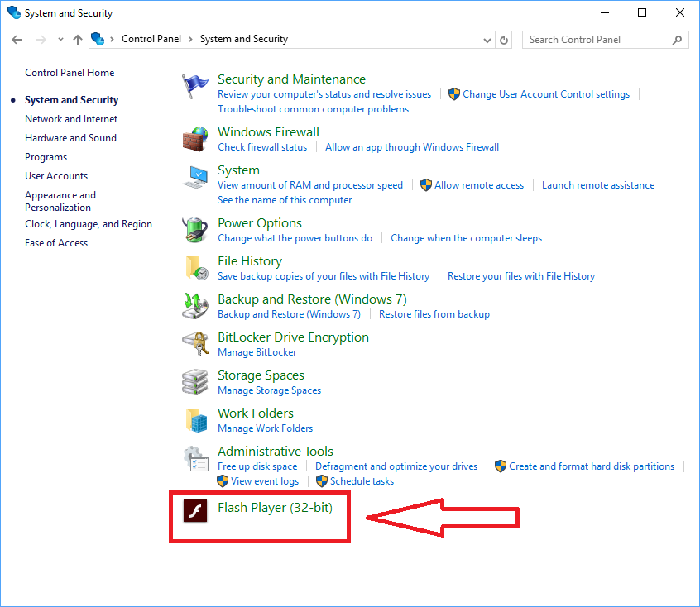Select System and Security in sidebar

[x=71, y=100]
